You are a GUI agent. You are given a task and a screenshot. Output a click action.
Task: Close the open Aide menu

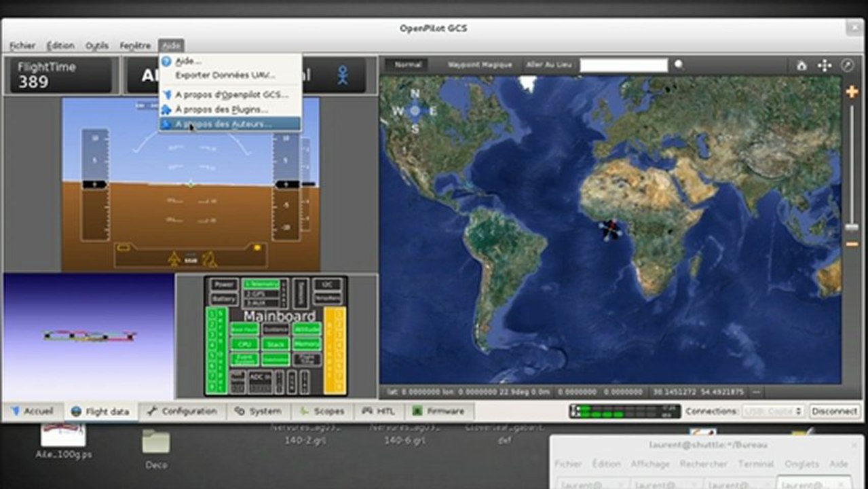tap(171, 46)
